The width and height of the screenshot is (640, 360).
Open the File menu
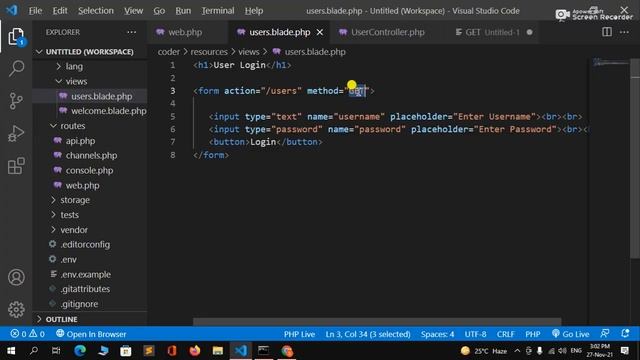point(35,11)
